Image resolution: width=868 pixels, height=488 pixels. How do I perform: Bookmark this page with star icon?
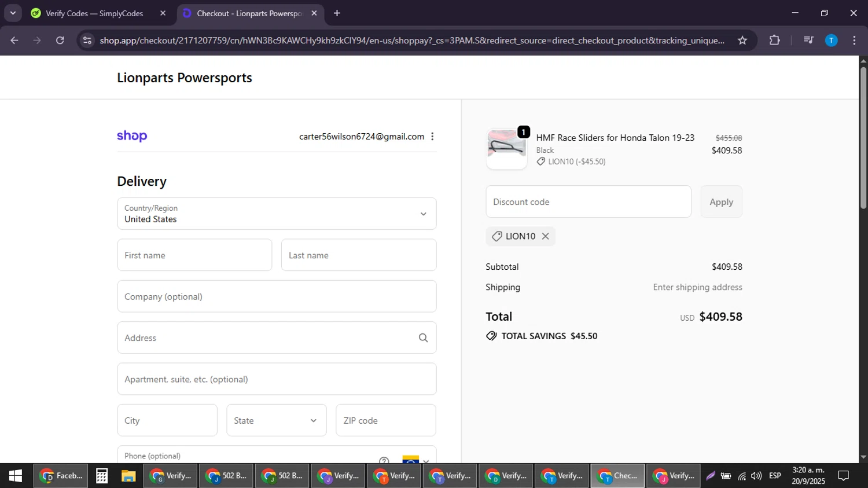pyautogui.click(x=742, y=41)
